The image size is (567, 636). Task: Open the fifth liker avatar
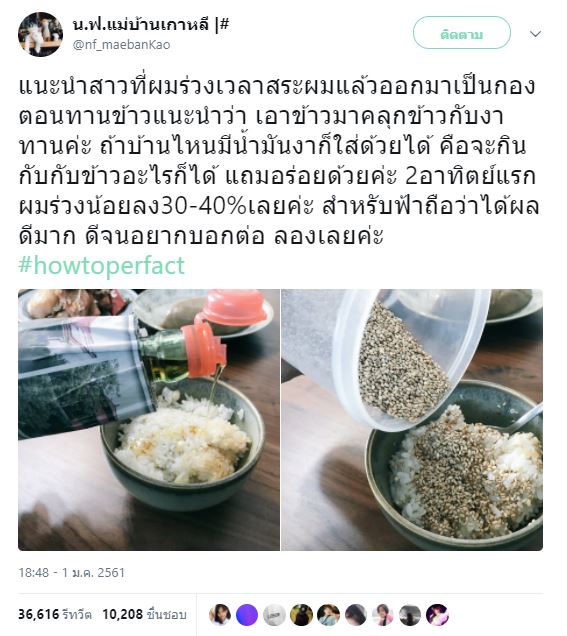coord(329,615)
